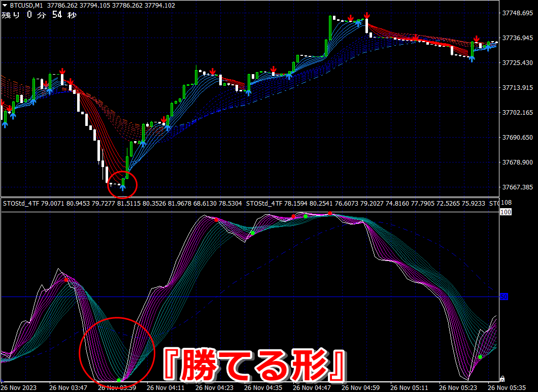
Task: Click the triangle icon before BTCUSD,M1
Action: tap(5, 6)
